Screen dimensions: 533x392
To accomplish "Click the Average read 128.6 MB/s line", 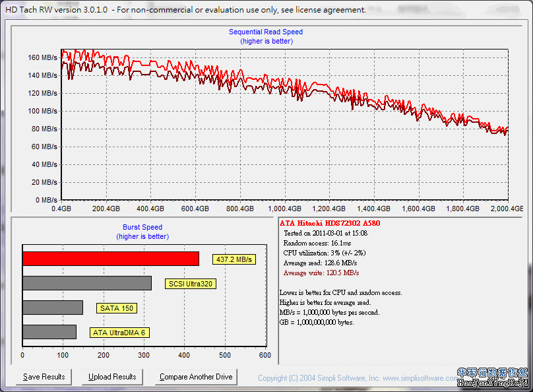I will click(320, 263).
